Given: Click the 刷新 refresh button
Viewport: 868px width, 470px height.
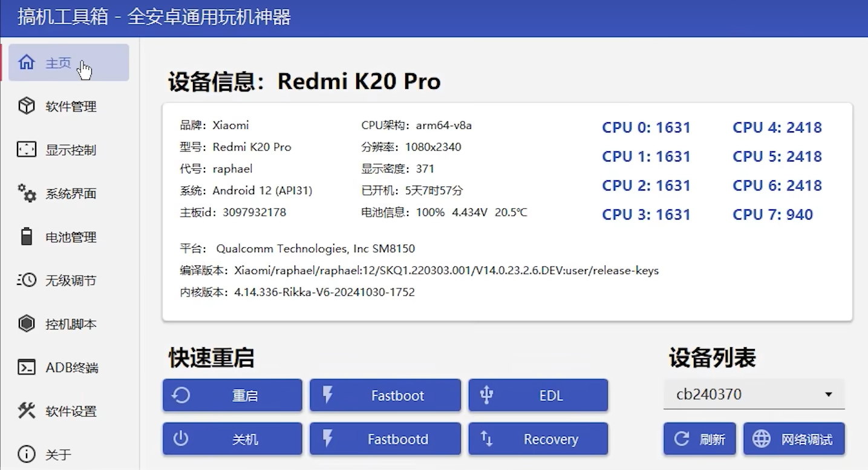Looking at the screenshot, I should (x=699, y=439).
